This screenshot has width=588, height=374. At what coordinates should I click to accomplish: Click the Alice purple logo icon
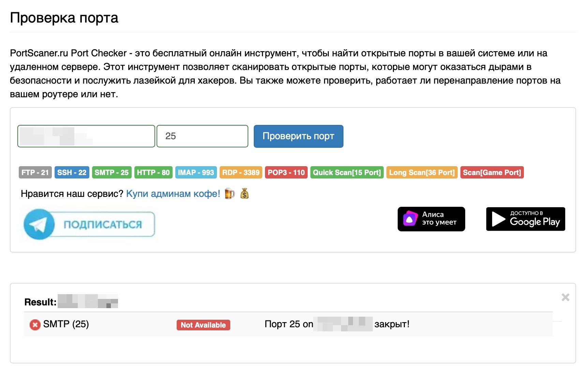coord(410,219)
